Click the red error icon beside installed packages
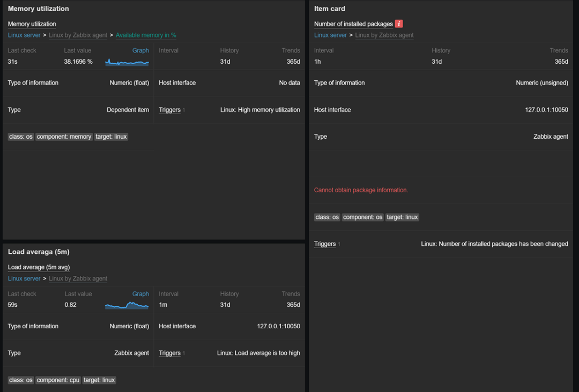The width and height of the screenshot is (579, 392). (x=399, y=24)
